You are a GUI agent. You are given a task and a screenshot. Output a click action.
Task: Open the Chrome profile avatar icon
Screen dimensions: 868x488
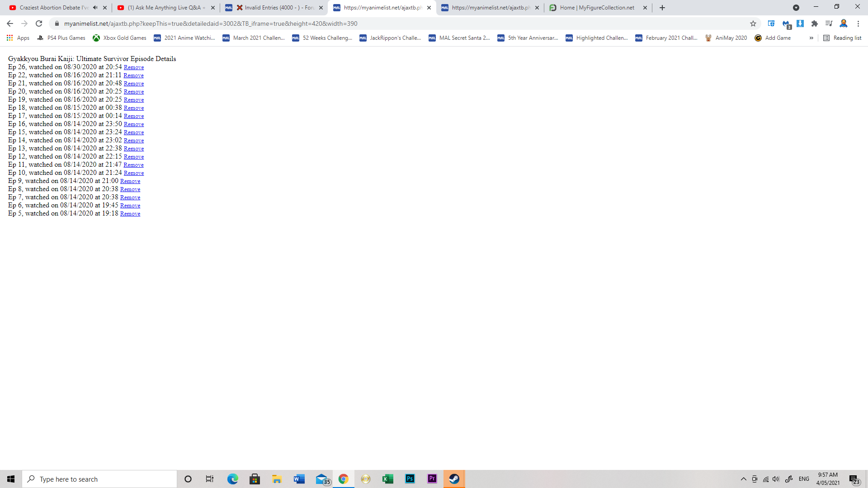(x=844, y=23)
